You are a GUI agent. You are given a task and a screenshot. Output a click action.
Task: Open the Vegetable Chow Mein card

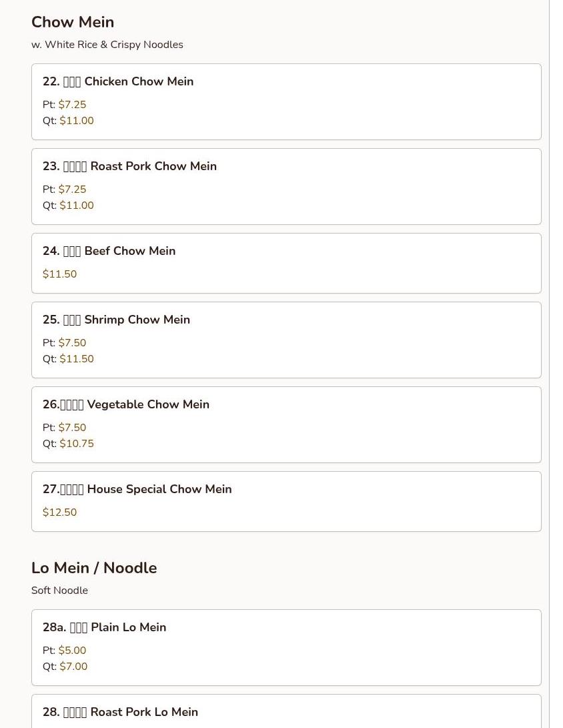pyautogui.click(x=286, y=425)
